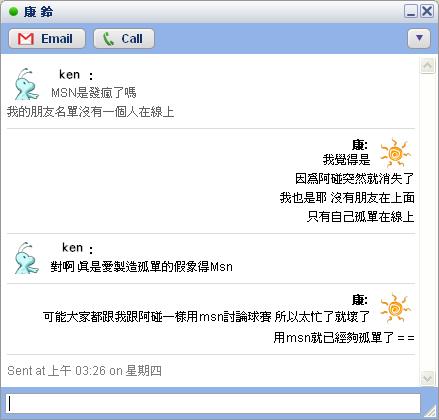
Task: Click the sun avatar beside 可能大家都跟我 message
Action: pyautogui.click(x=396, y=308)
